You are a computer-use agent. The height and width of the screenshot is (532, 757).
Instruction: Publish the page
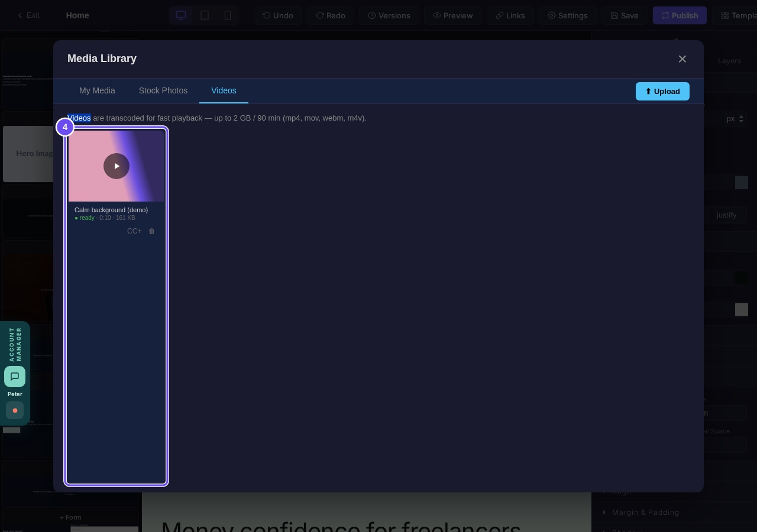tap(680, 15)
